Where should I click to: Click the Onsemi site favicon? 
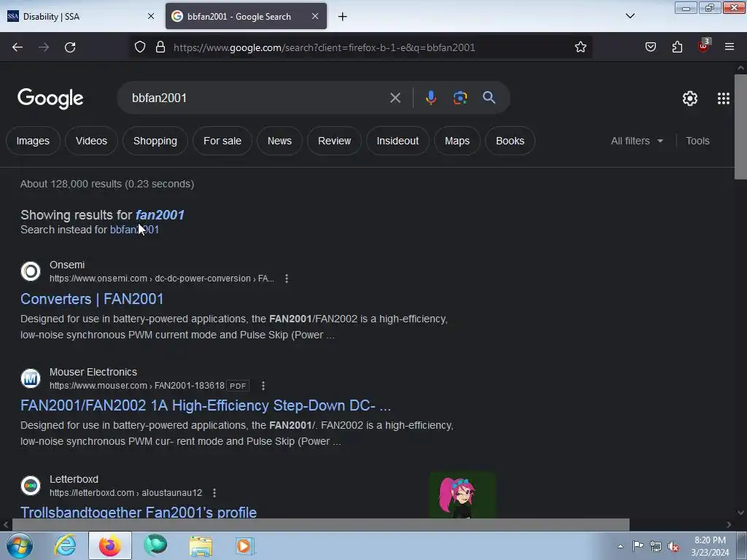(31, 271)
